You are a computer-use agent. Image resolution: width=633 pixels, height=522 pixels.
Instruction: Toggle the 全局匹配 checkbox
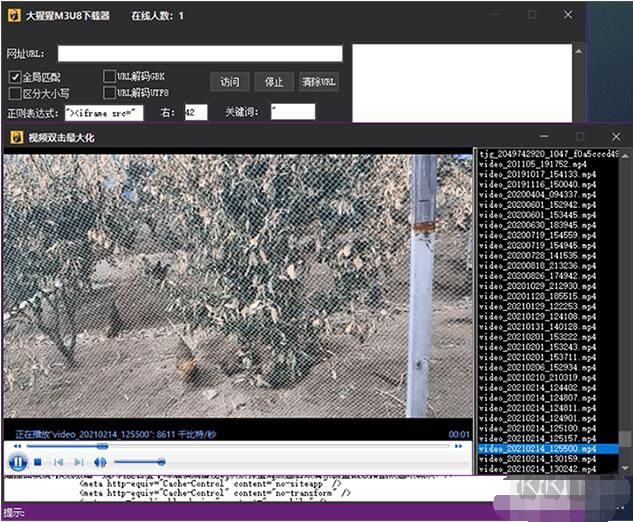[15, 76]
